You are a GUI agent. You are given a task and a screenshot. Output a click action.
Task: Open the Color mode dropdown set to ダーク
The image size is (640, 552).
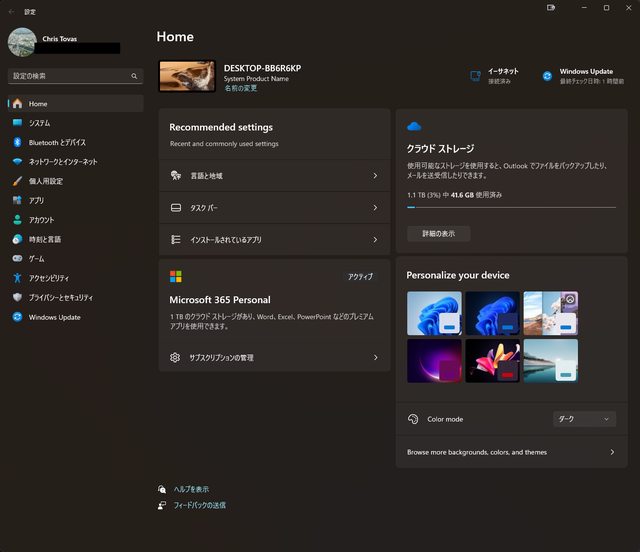(584, 420)
